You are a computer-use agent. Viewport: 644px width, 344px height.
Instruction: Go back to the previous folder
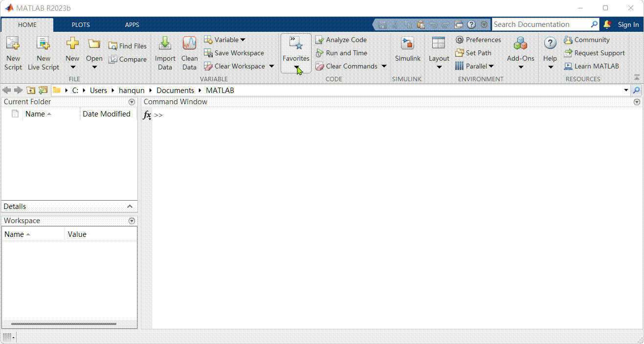tap(6, 90)
